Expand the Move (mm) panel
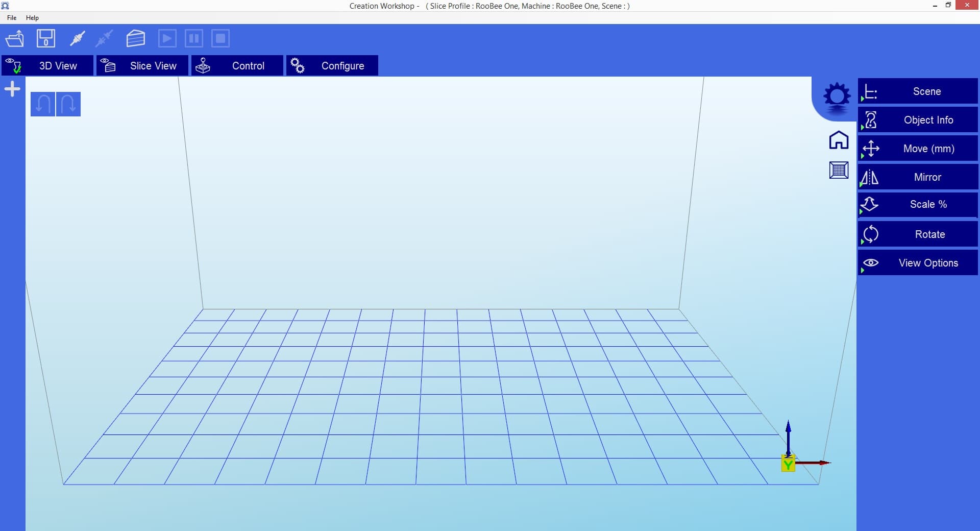The width and height of the screenshot is (980, 531). click(x=917, y=148)
